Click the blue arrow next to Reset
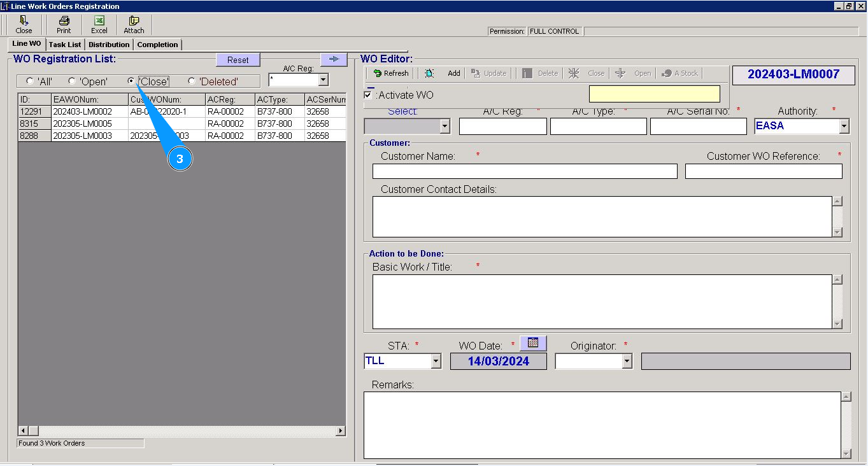The height and width of the screenshot is (466, 868). coord(333,59)
